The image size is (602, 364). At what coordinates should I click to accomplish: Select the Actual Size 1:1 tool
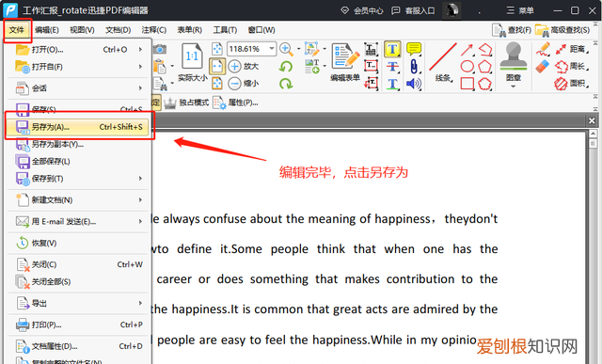[192, 62]
